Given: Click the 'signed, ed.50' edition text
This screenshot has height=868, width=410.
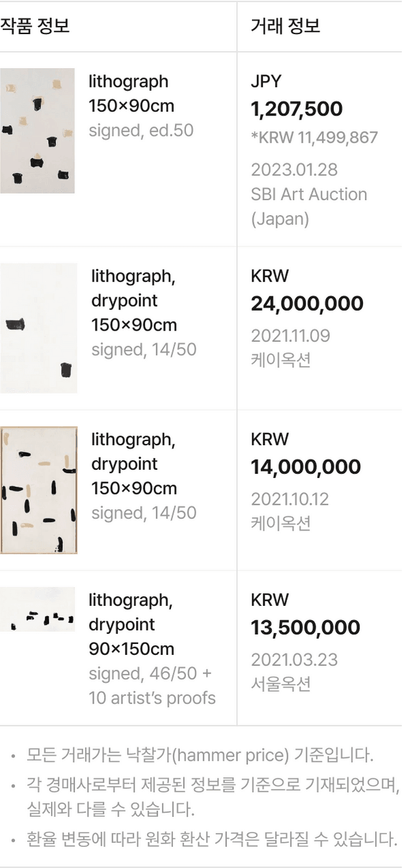Looking at the screenshot, I should (x=141, y=130).
